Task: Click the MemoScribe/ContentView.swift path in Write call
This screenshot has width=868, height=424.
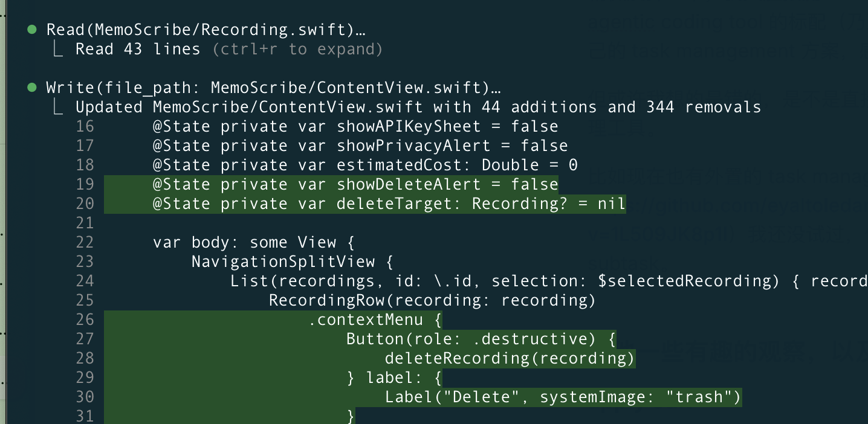Action: [349, 88]
